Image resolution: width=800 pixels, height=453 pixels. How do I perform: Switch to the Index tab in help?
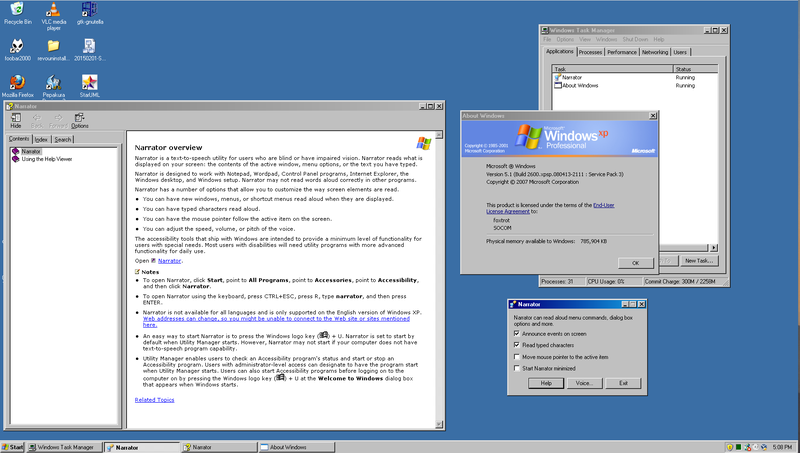coord(41,139)
